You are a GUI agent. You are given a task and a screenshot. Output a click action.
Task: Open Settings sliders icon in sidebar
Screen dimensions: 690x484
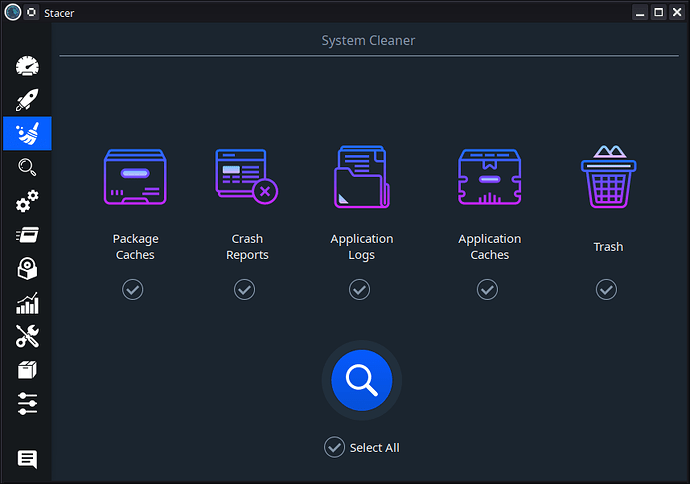pyautogui.click(x=27, y=404)
